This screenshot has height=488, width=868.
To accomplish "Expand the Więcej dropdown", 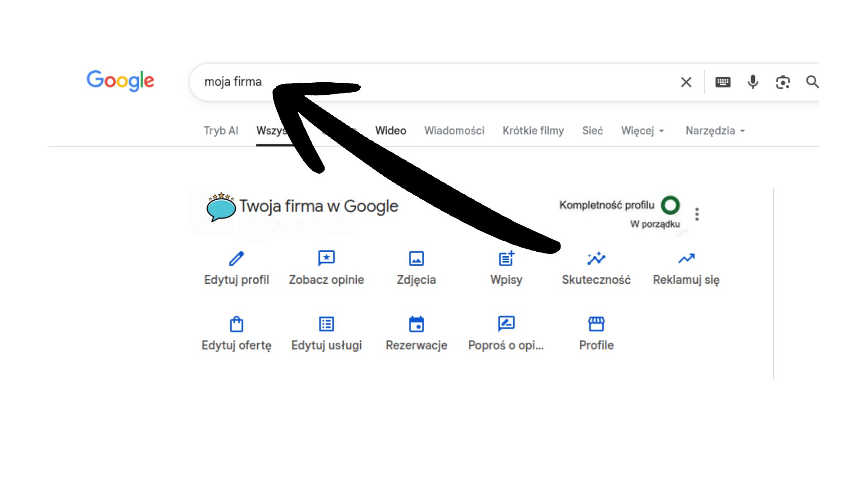I will coord(642,131).
